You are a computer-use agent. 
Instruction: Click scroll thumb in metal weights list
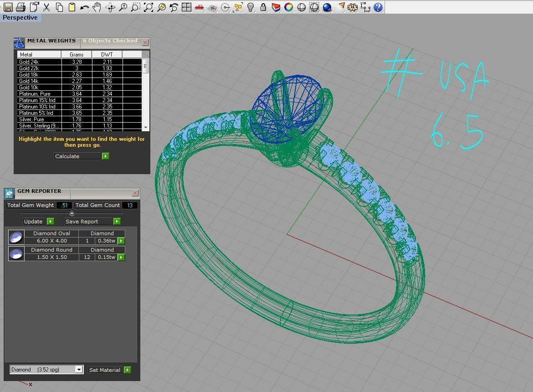(145, 66)
